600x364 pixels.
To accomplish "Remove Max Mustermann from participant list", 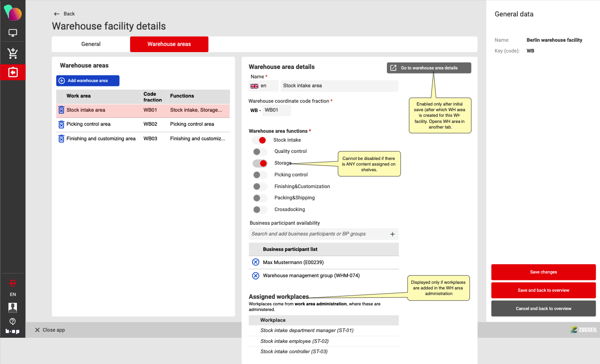I will [255, 262].
